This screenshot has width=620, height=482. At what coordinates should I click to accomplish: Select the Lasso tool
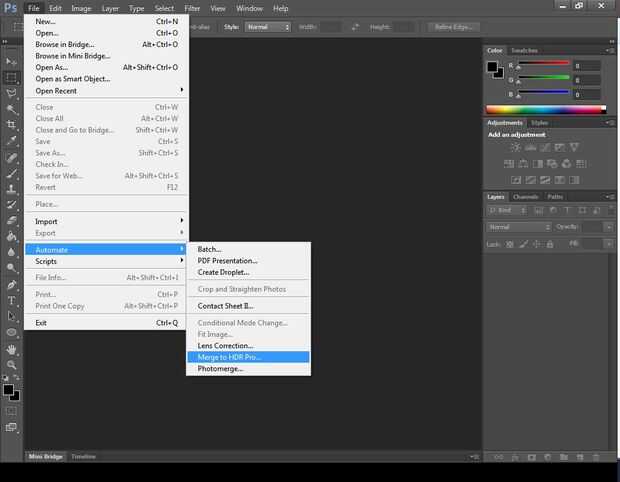pos(11,93)
